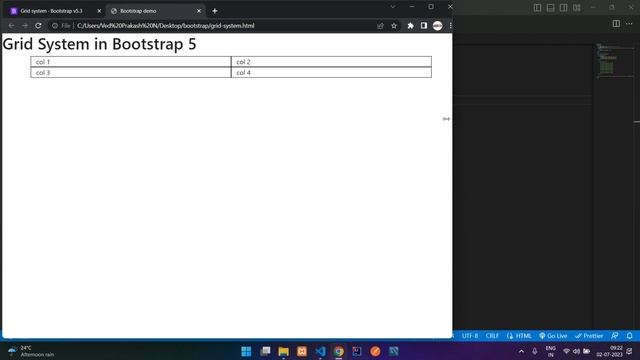This screenshot has width=640, height=360.
Task: Open the VS Code feedback icon
Action: (615, 336)
